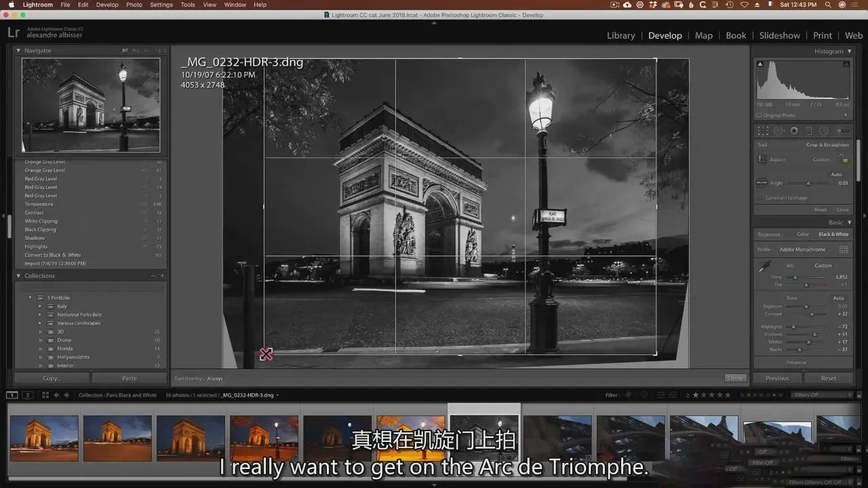Toggle the aspect ratio lock
Screen dimensions: 868x488
point(844,159)
